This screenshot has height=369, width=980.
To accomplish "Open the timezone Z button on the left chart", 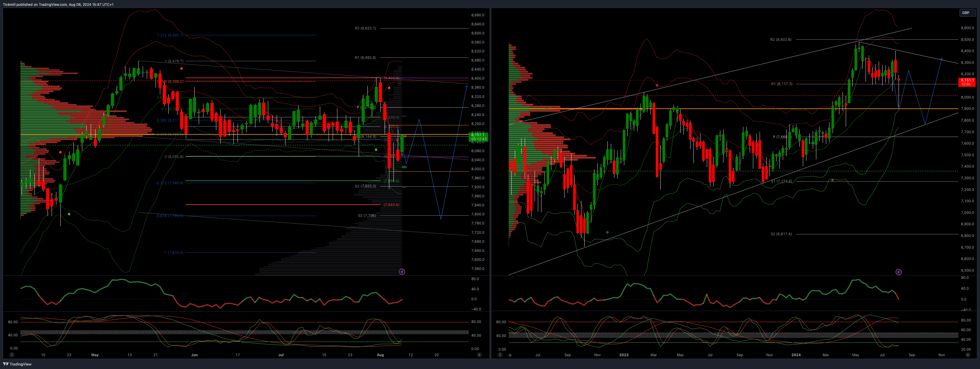I will pyautogui.click(x=12, y=354).
